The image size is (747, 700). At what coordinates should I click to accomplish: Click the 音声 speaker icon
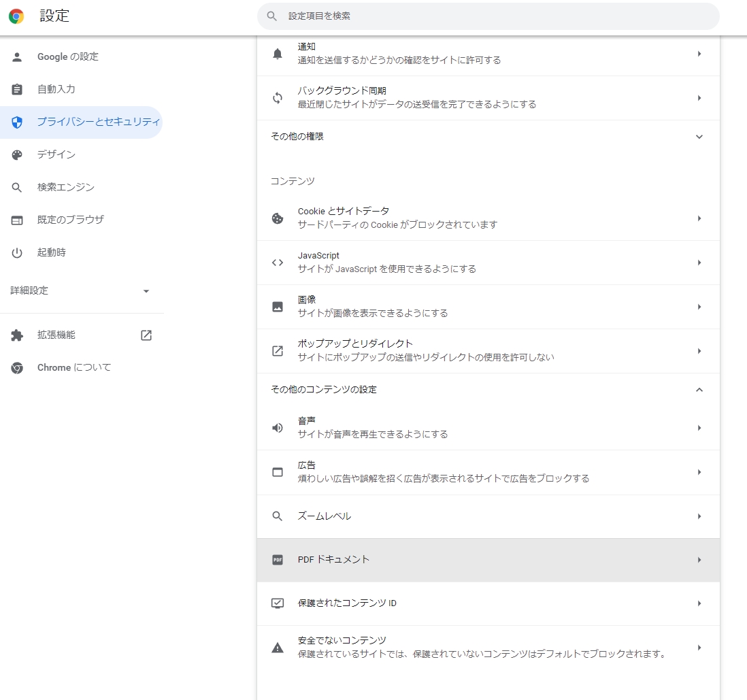point(278,428)
